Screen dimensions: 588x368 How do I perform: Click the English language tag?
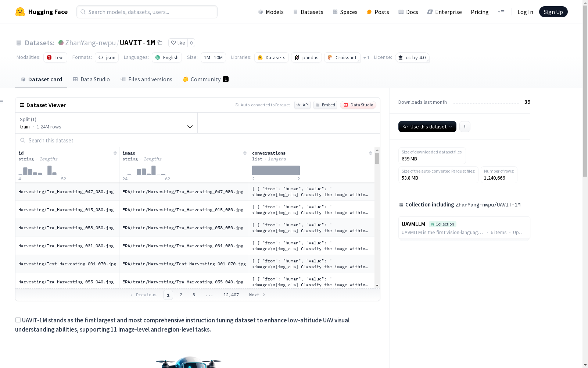pyautogui.click(x=167, y=57)
